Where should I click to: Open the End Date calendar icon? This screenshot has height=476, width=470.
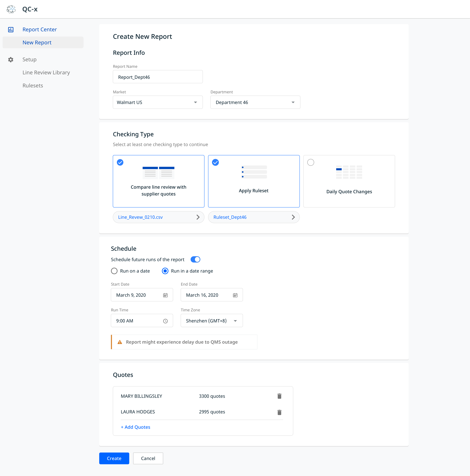click(235, 295)
